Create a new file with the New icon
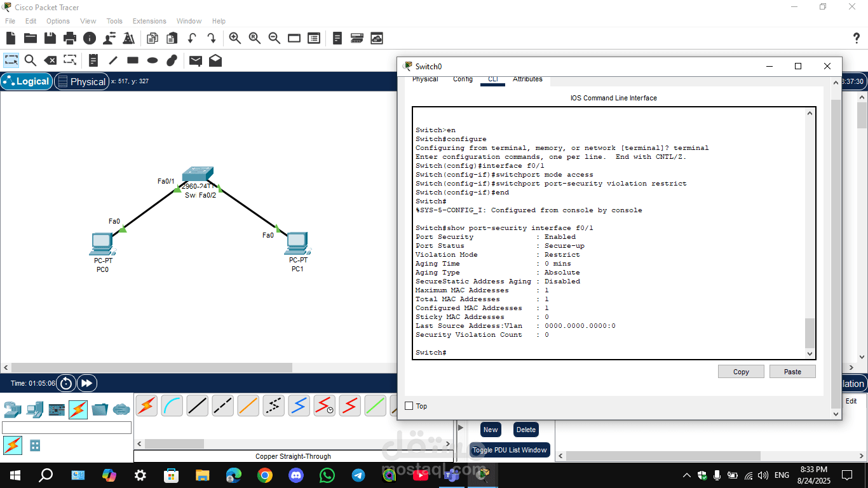868x488 pixels. [x=11, y=38]
